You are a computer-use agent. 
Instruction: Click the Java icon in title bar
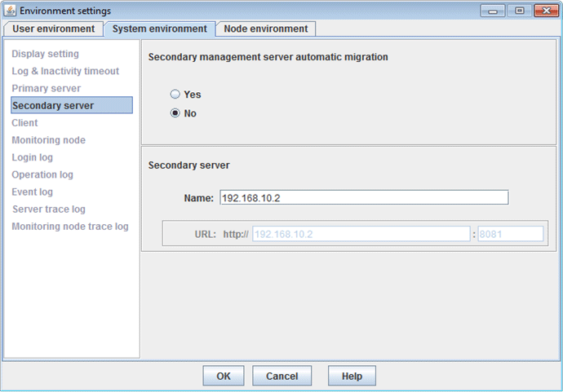(x=10, y=11)
